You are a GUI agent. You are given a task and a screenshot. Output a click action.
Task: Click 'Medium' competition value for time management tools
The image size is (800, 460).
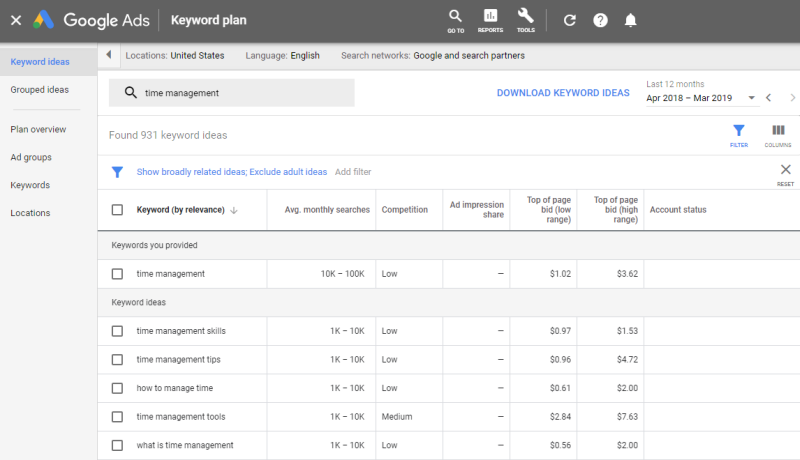(397, 417)
